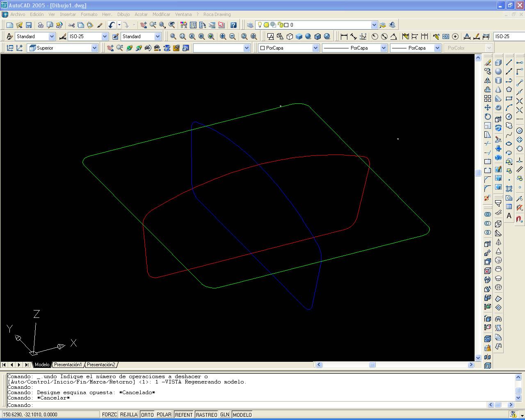Toggle FORZC snap mode in status bar

point(110,415)
